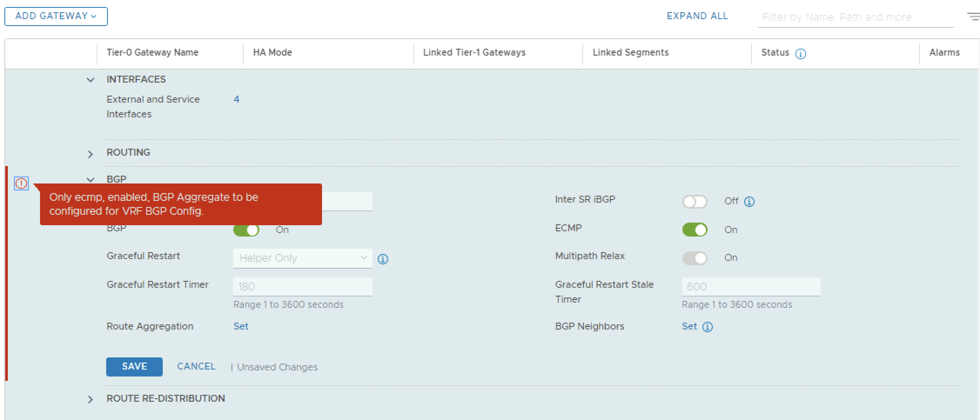Save the BGP configuration changes
The width and height of the screenshot is (980, 420).
[134, 367]
